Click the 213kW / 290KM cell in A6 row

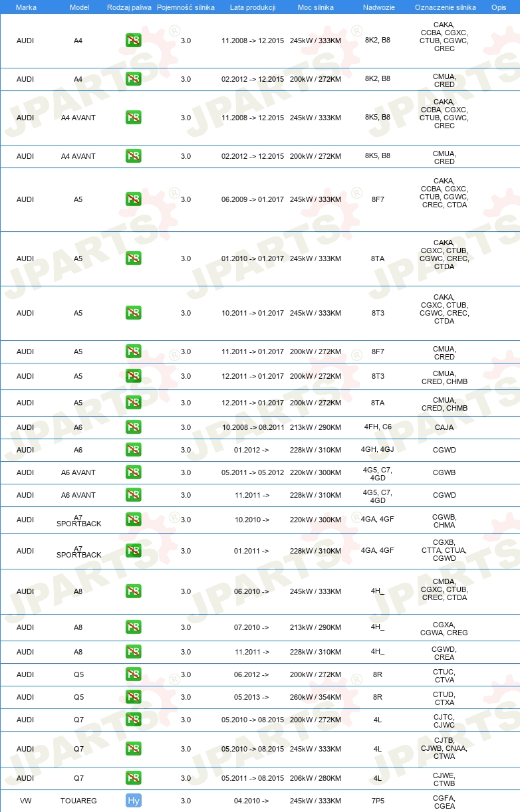[x=315, y=427]
